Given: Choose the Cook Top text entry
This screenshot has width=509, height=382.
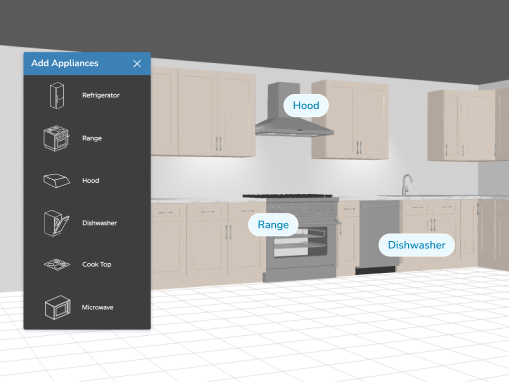Looking at the screenshot, I should pyautogui.click(x=97, y=264).
